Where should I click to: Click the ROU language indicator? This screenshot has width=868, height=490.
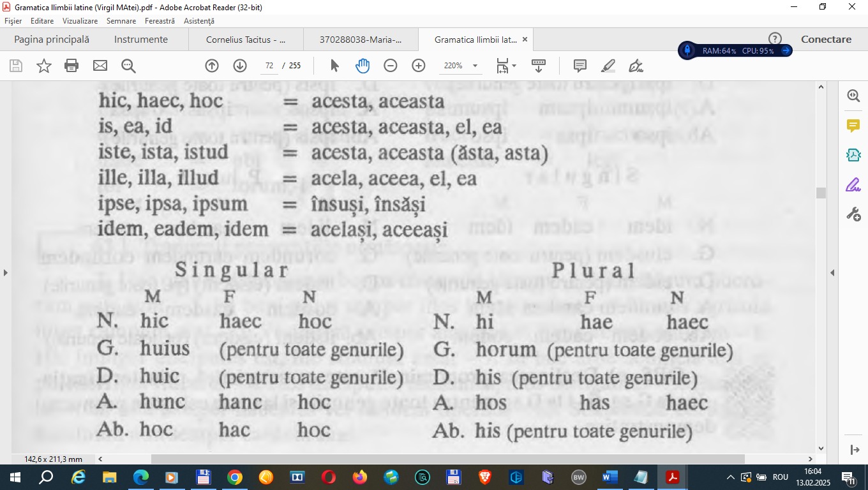(780, 477)
